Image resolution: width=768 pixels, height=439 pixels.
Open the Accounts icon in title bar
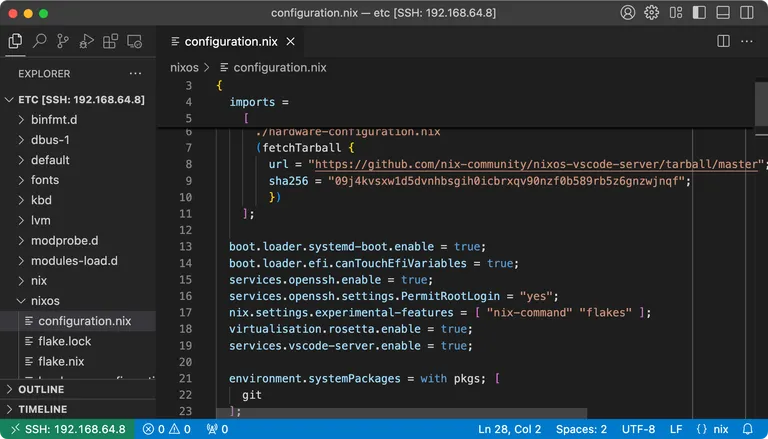pos(627,13)
